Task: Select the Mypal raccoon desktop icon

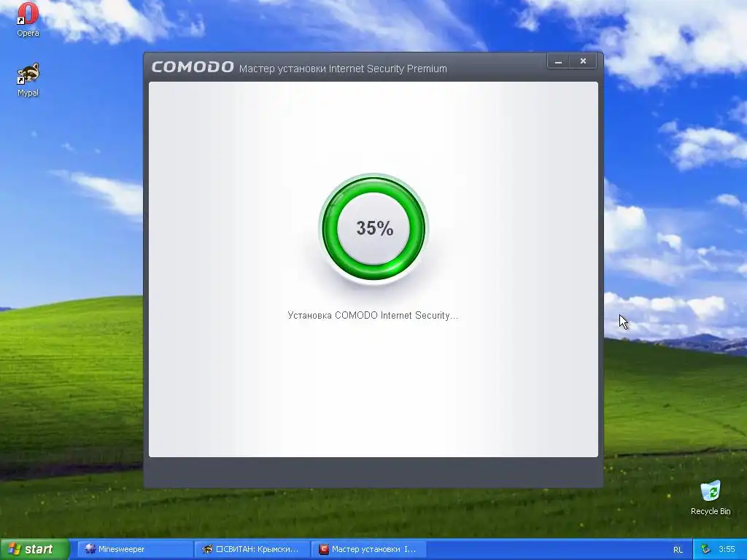Action: click(28, 79)
